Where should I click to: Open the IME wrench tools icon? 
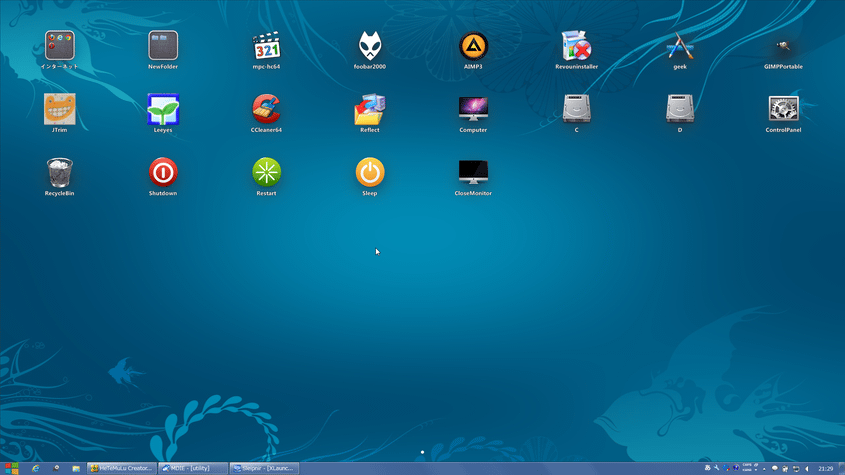coord(717,468)
